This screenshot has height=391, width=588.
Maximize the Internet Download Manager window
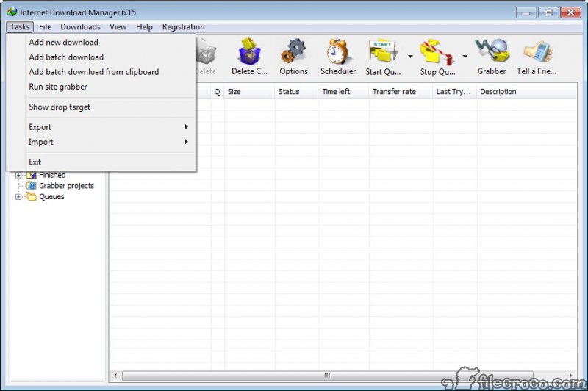tap(548, 12)
